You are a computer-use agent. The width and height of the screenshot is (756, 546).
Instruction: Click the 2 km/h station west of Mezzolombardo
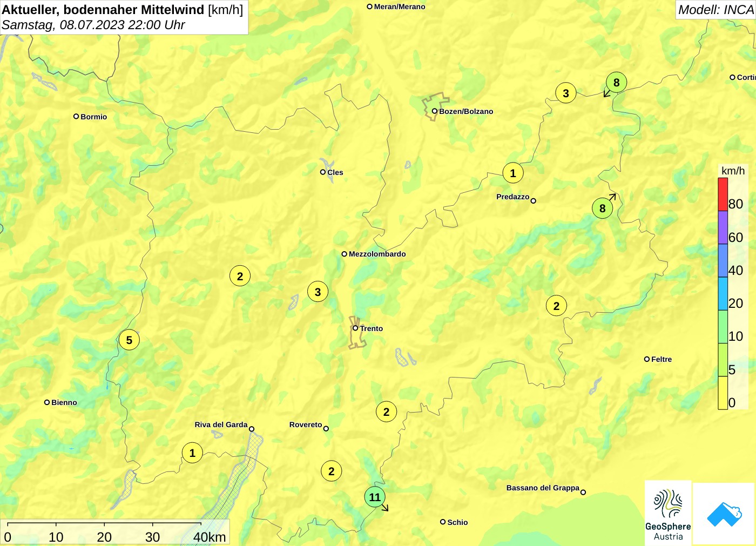(x=240, y=276)
